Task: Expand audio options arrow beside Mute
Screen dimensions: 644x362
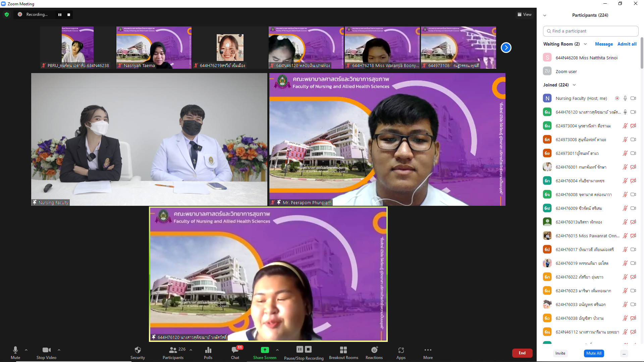Action: tap(26, 350)
